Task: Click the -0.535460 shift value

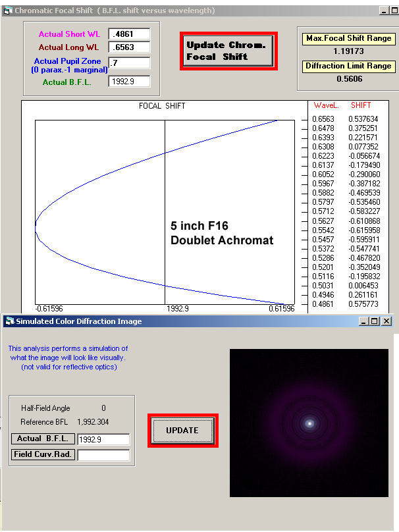Action: [x=364, y=202]
